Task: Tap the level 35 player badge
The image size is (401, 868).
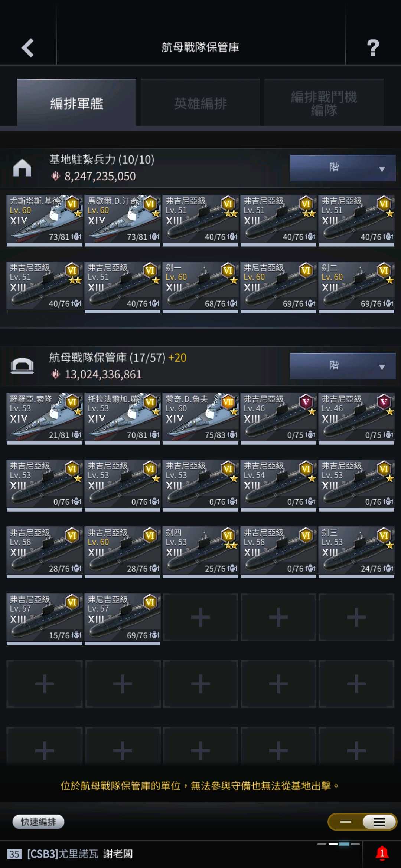Action: point(14,854)
